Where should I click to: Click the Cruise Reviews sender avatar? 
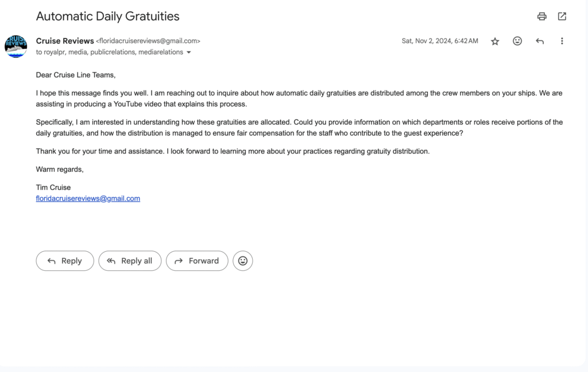click(x=16, y=47)
